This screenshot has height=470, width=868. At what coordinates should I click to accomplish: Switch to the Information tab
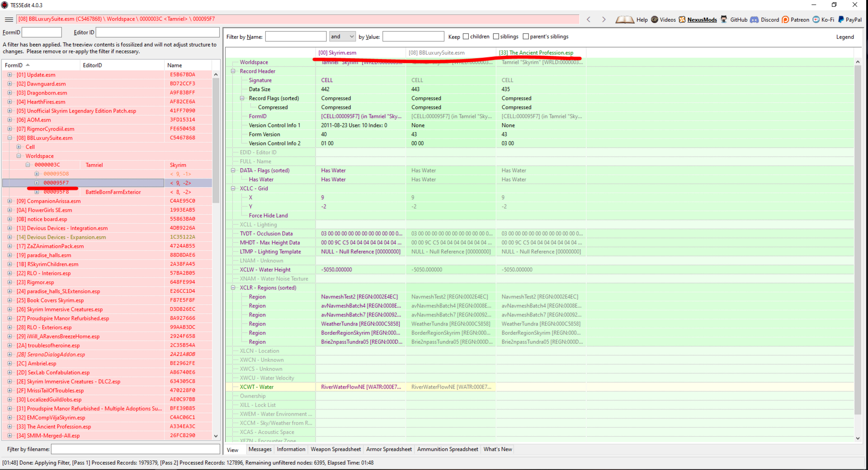coord(291,449)
